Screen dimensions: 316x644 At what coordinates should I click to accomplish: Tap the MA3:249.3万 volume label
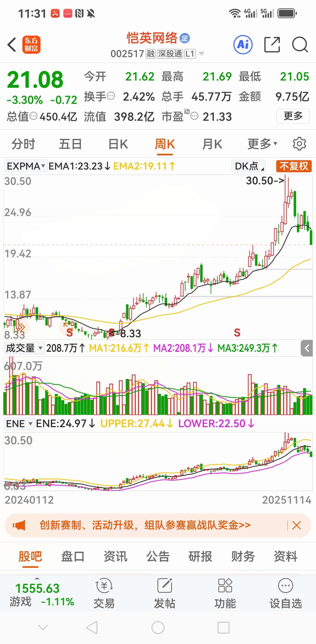pyautogui.click(x=247, y=348)
